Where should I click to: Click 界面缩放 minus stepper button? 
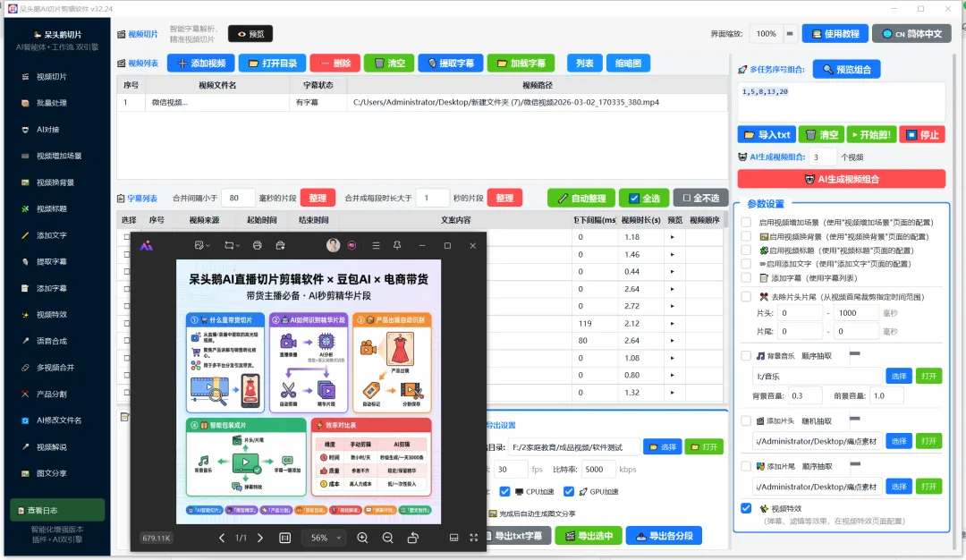click(x=789, y=34)
